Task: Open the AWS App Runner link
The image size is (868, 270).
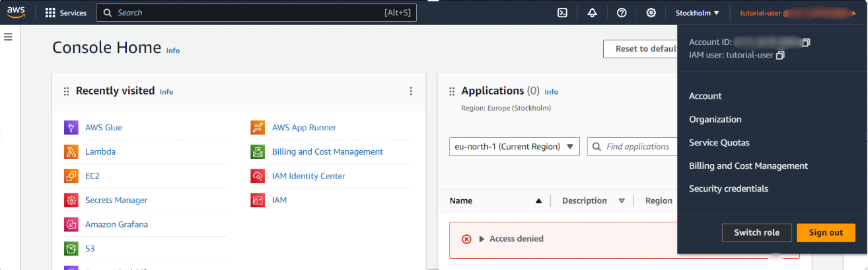Action: pyautogui.click(x=304, y=128)
